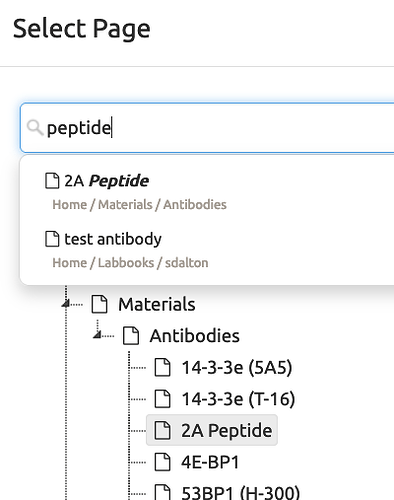The image size is (394, 500).
Task: Select the Antibodies tree item
Action: [x=195, y=336]
